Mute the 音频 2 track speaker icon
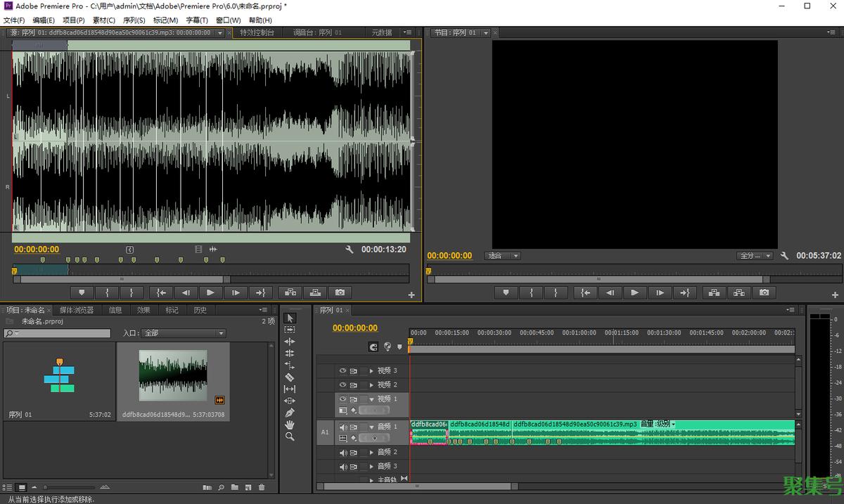This screenshot has height=504, width=844. click(343, 452)
